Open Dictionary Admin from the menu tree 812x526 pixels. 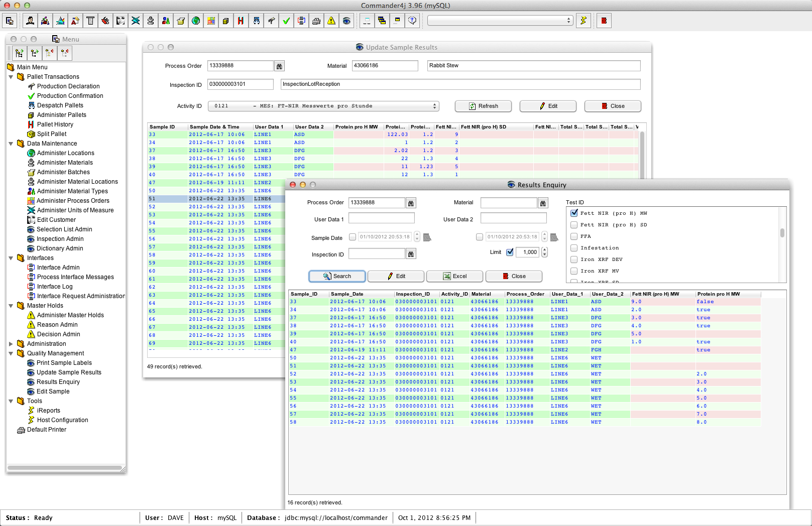(x=60, y=248)
